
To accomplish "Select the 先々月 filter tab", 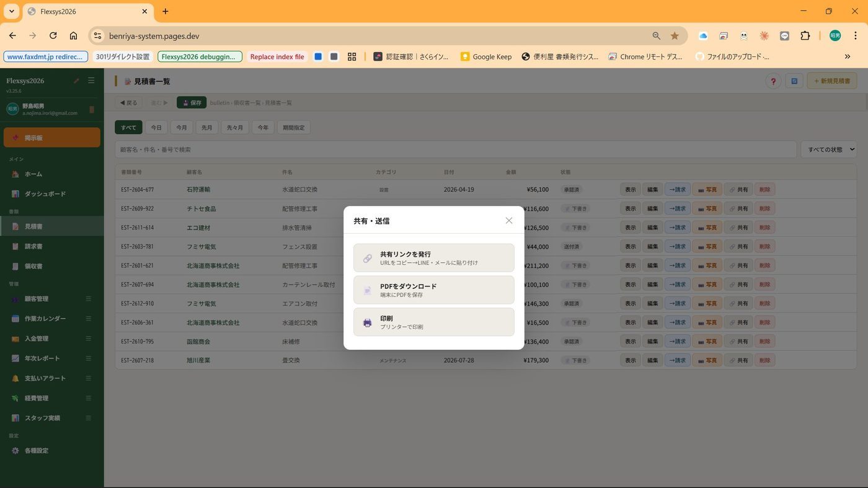I will coord(235,127).
